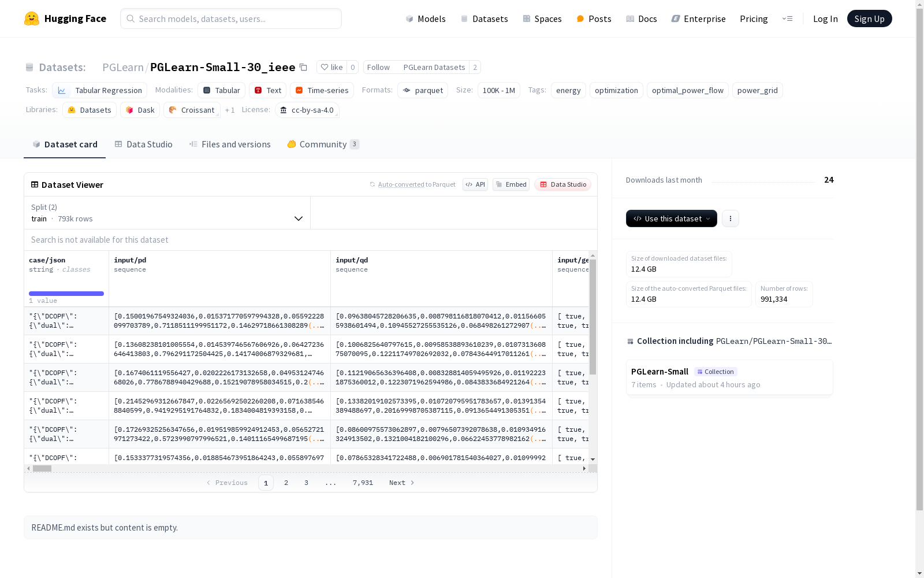The width and height of the screenshot is (924, 578).
Task: Click the 100K - 1M size tag
Action: tap(498, 90)
